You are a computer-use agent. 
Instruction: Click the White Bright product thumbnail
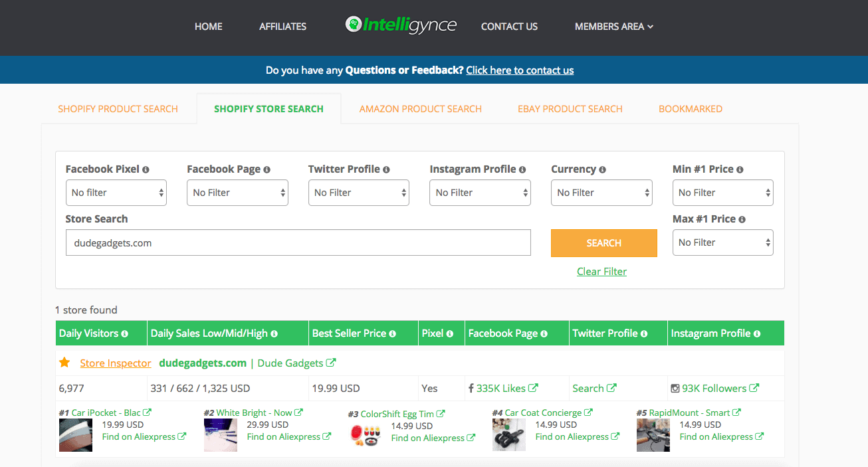(221, 435)
